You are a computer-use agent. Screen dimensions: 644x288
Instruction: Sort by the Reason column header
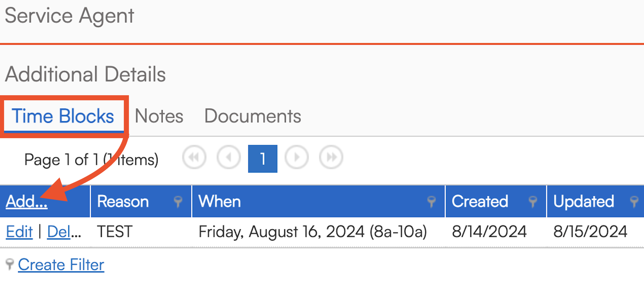(x=123, y=201)
